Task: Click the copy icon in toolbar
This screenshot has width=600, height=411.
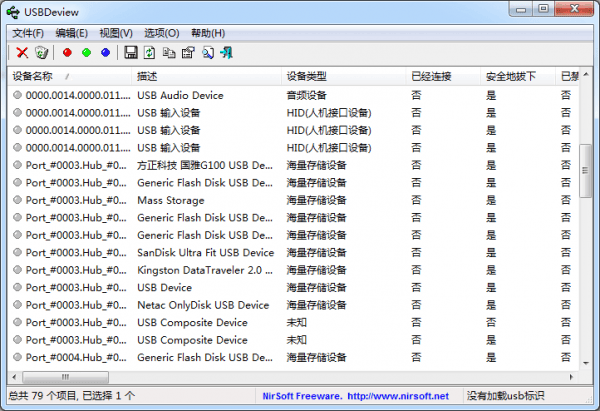Action: point(169,52)
